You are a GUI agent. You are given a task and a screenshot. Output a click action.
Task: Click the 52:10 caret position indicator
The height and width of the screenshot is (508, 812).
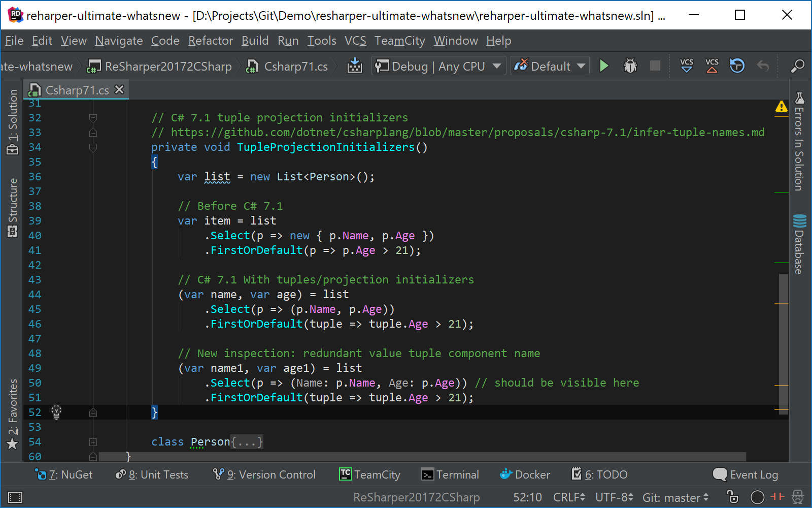(x=527, y=497)
